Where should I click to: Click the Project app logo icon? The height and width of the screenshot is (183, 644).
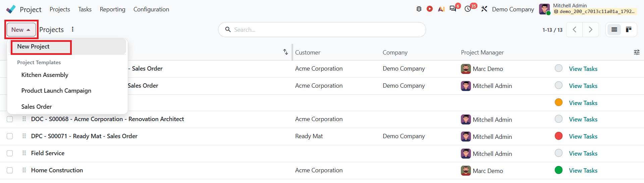11,9
